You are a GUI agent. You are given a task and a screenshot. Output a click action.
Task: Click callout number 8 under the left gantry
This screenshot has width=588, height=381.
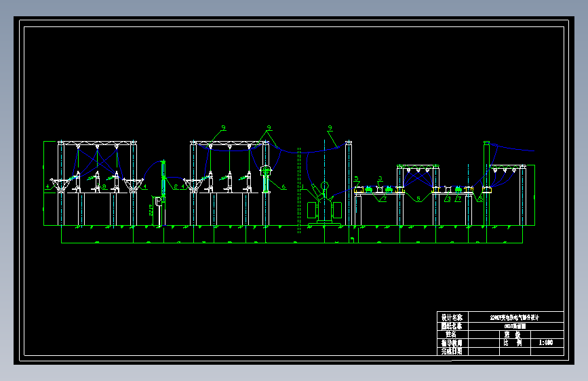[x=104, y=186]
